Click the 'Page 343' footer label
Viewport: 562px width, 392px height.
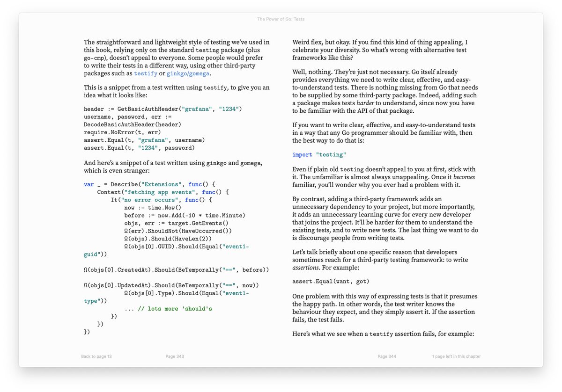tap(175, 356)
